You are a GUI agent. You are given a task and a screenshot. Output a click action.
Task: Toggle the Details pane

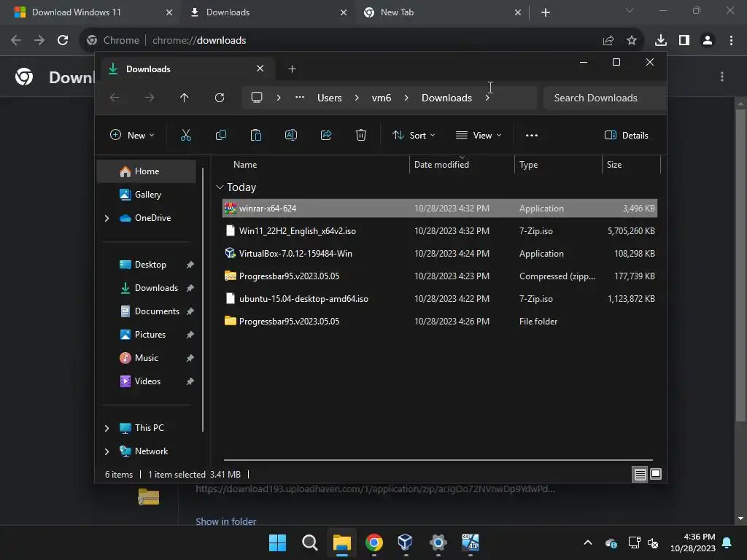pos(627,135)
